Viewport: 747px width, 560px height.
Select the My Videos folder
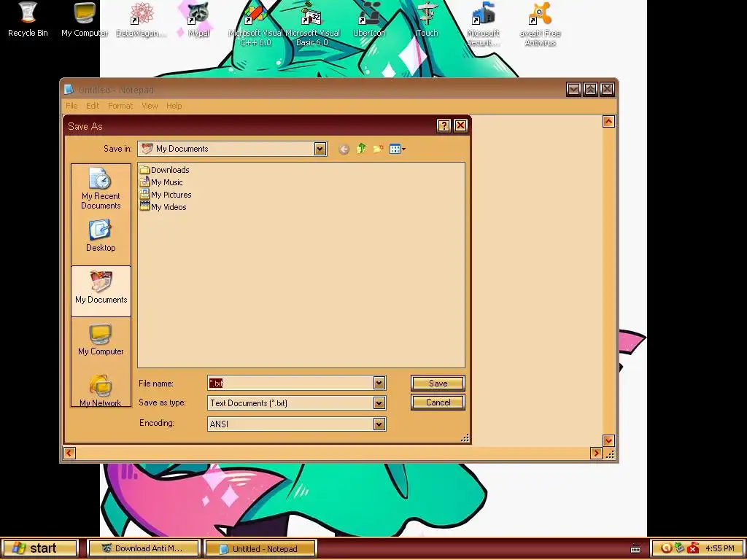coord(163,207)
